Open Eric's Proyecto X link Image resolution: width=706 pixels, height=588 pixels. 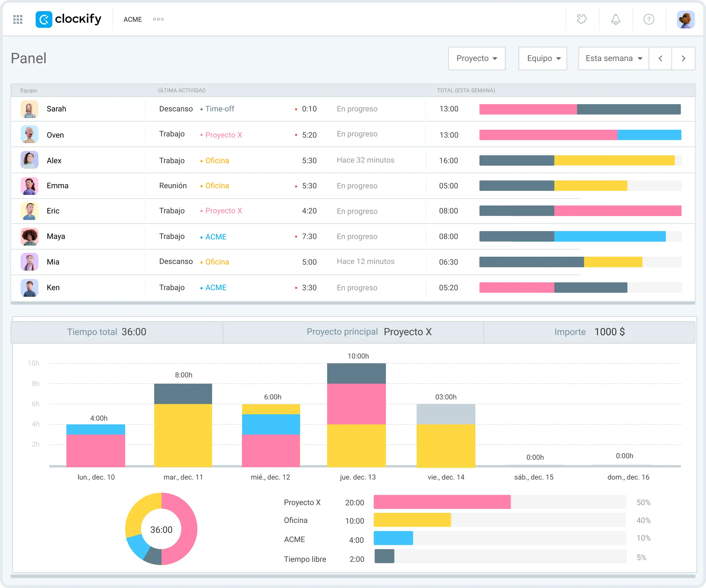pos(224,211)
